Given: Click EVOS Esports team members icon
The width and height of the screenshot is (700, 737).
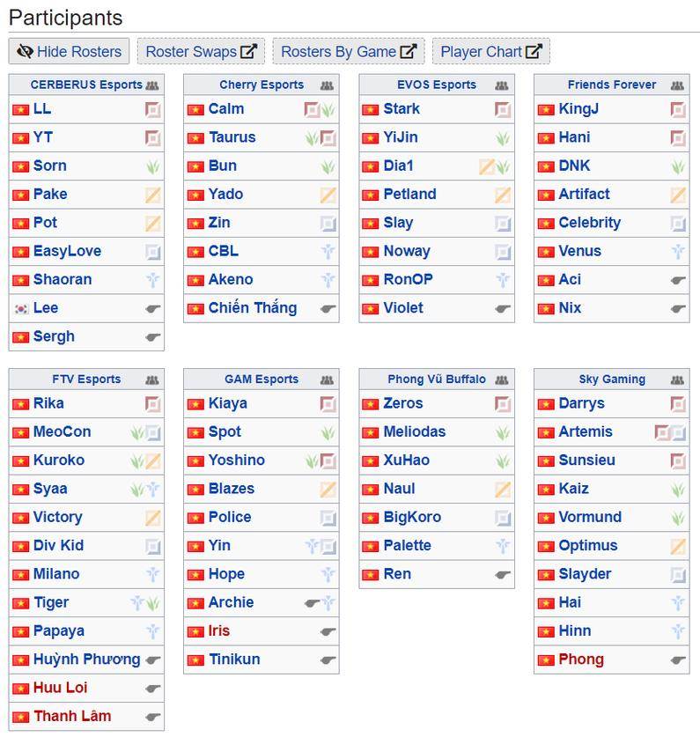Looking at the screenshot, I should 502,85.
